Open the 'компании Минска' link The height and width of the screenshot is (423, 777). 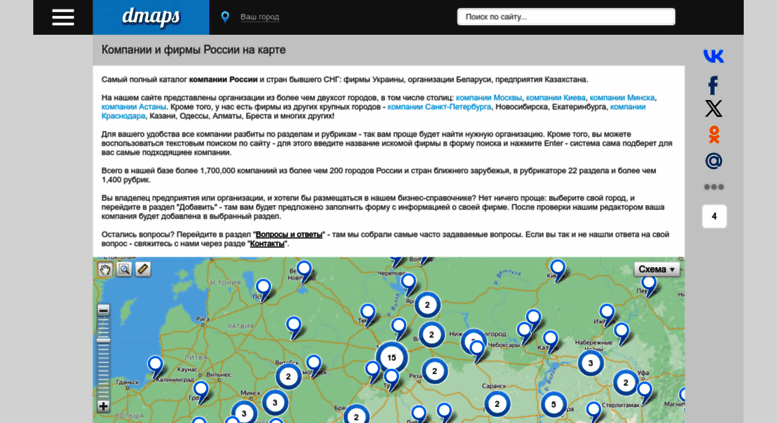coord(622,98)
